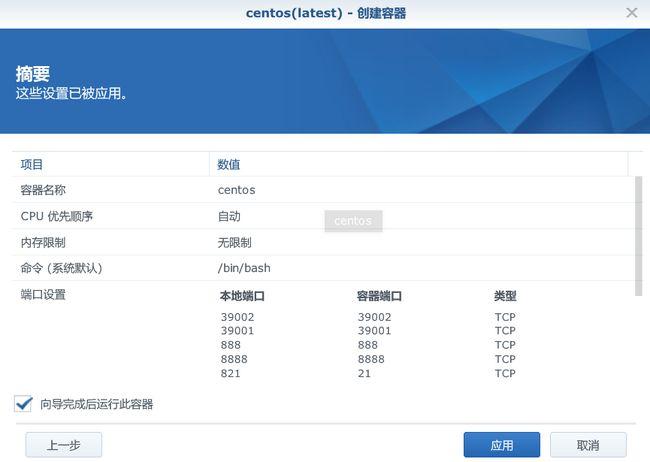This screenshot has width=650, height=462.
Task: Click container port 8888
Action: [x=371, y=359]
